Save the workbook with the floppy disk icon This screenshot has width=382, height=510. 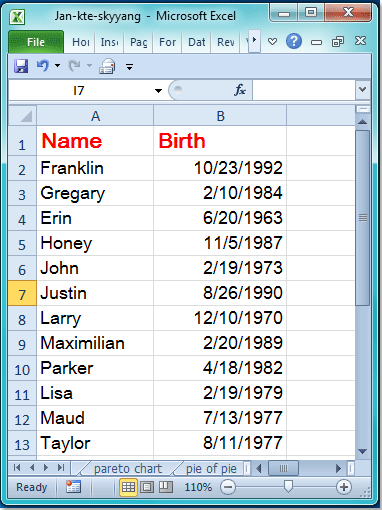click(21, 66)
